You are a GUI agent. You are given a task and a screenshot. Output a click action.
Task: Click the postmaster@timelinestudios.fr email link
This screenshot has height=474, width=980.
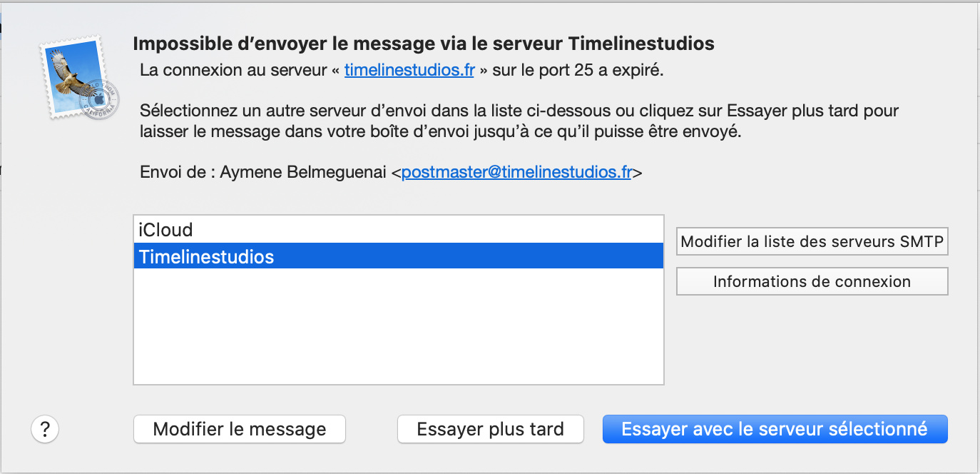point(516,172)
